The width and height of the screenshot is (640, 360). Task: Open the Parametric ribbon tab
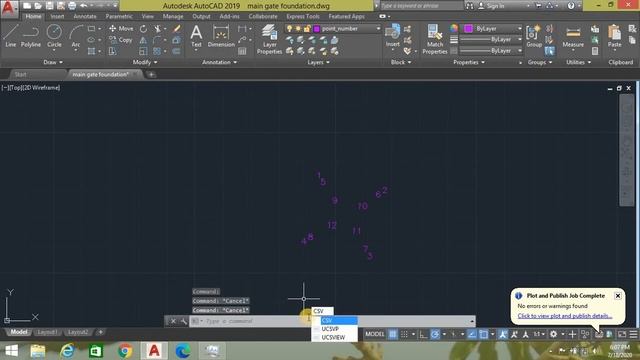[119, 16]
